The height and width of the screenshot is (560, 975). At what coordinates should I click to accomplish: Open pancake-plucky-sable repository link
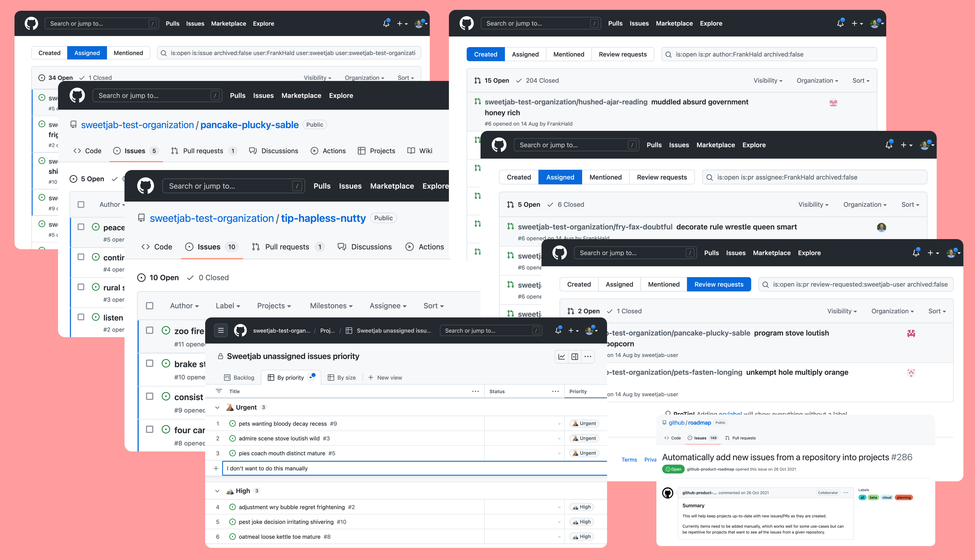(x=249, y=124)
